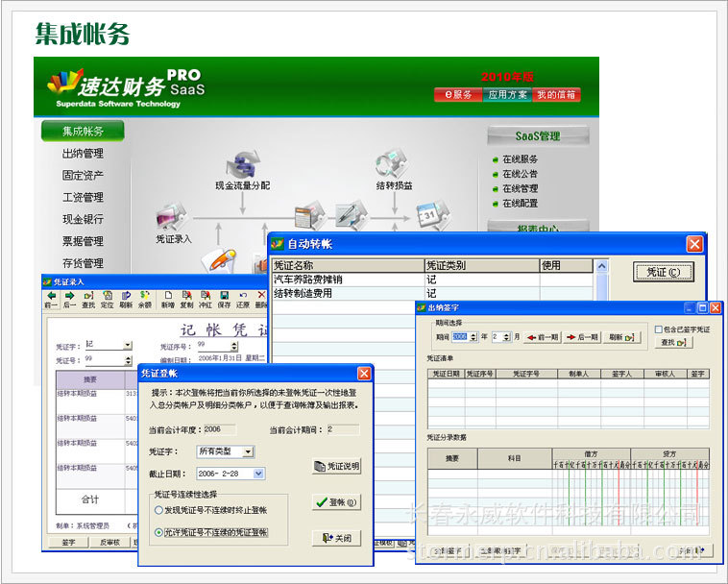The height and width of the screenshot is (584, 728).
Task: Open the 现金流量分配 flowchart icon
Action: 243,164
